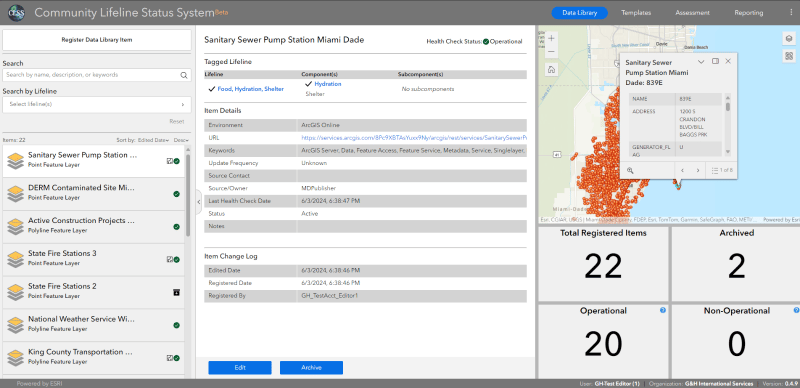The width and height of the screenshot is (800, 388).
Task: Select State Fire Stations 3 list item
Action: pos(93,259)
